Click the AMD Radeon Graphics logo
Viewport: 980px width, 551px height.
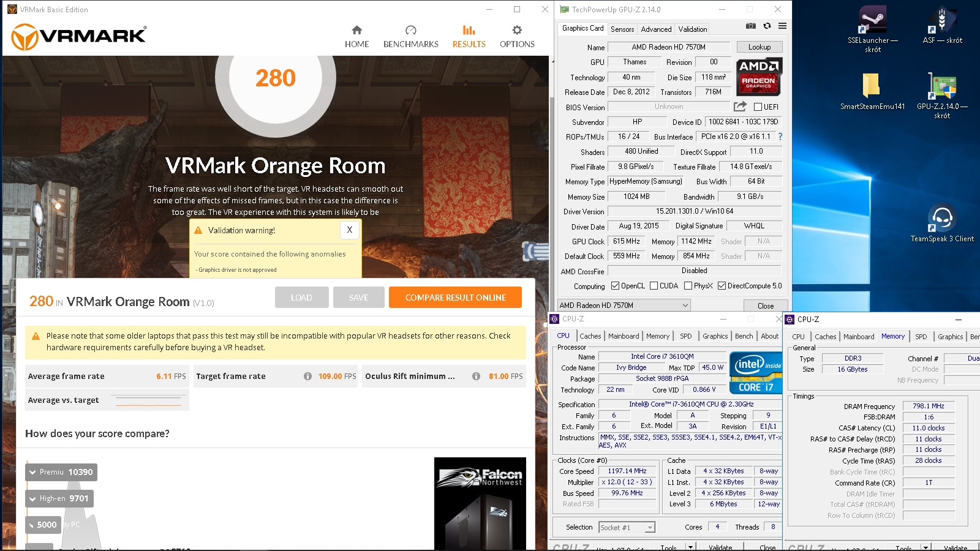point(759,77)
